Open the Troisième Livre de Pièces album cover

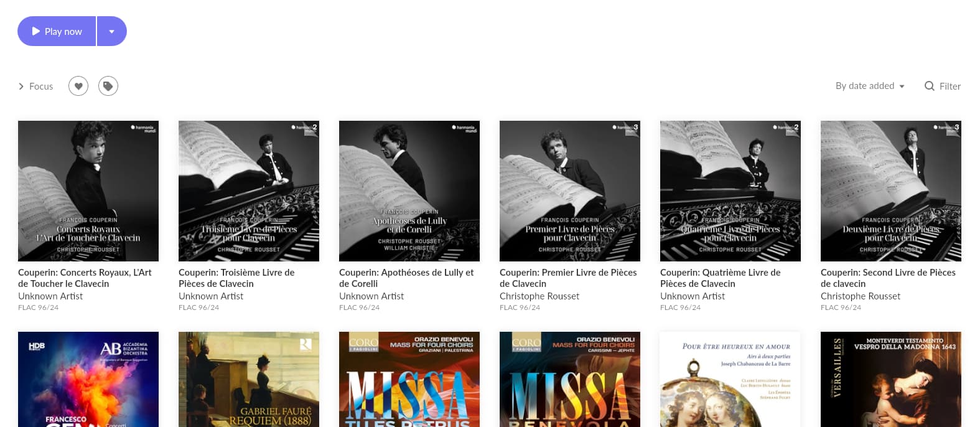pos(249,191)
